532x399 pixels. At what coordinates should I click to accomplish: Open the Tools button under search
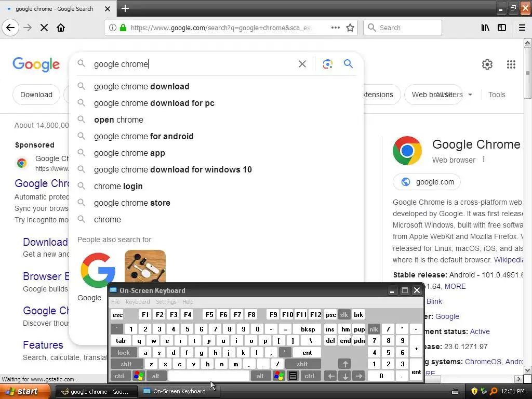click(497, 95)
